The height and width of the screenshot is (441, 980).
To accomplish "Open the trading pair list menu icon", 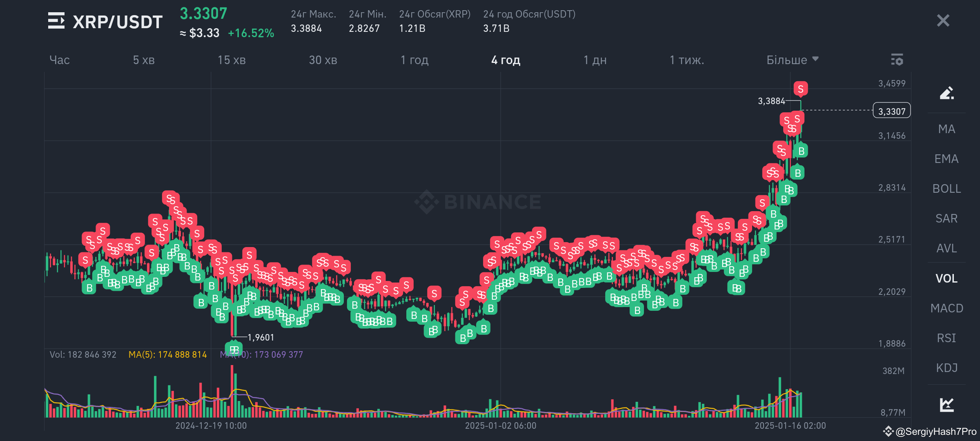I will coord(56,21).
